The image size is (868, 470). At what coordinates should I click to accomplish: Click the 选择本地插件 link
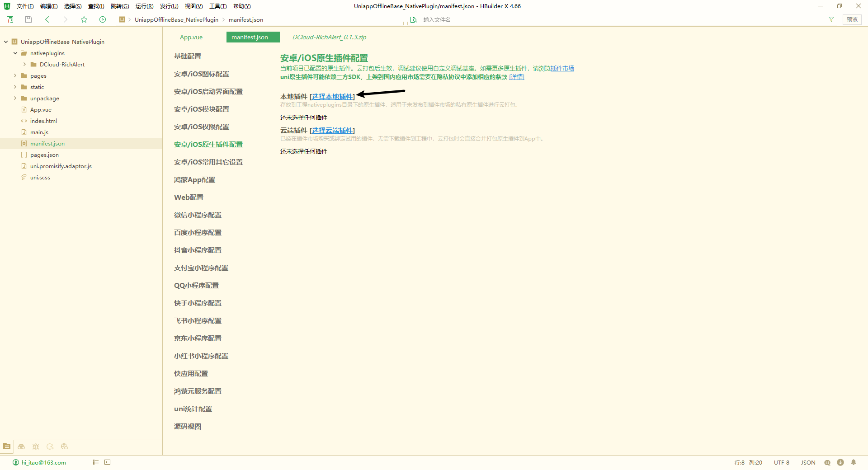pyautogui.click(x=332, y=97)
